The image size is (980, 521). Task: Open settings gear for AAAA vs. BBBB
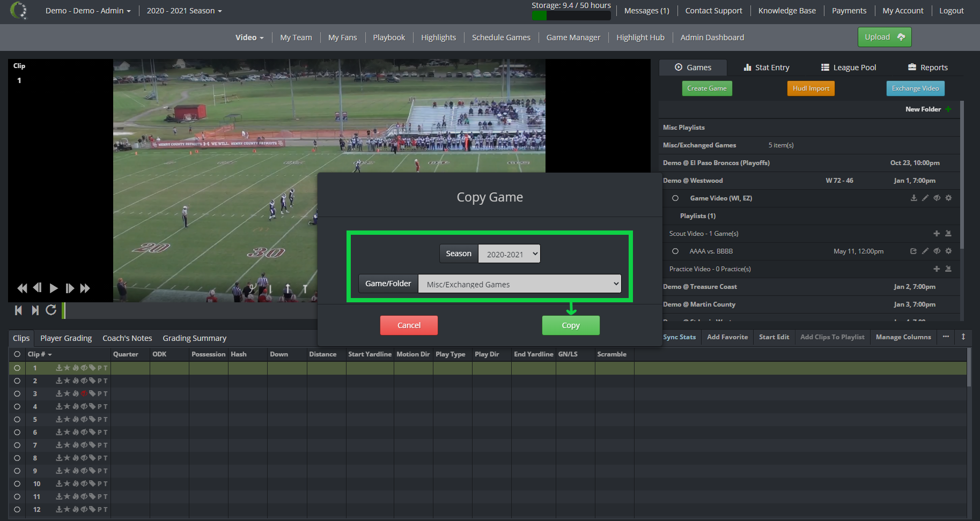coord(948,251)
